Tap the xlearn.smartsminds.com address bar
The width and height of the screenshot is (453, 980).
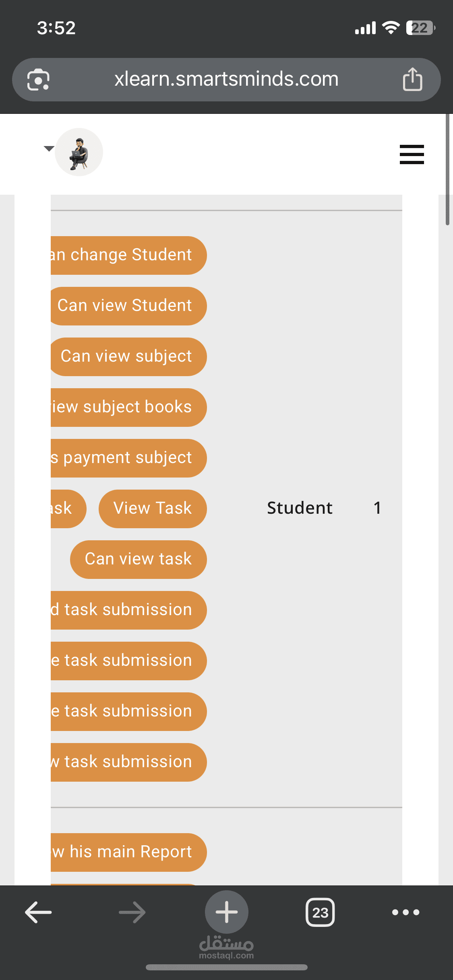coord(226,79)
